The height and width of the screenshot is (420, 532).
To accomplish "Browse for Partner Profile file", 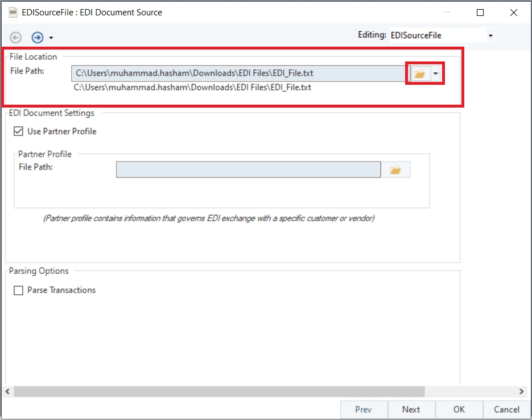I will (x=395, y=170).
